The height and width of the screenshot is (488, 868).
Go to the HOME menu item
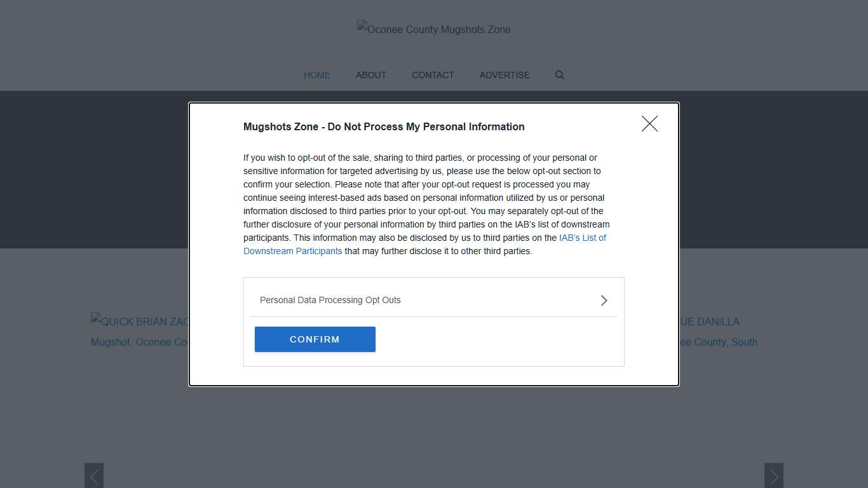coord(317,75)
